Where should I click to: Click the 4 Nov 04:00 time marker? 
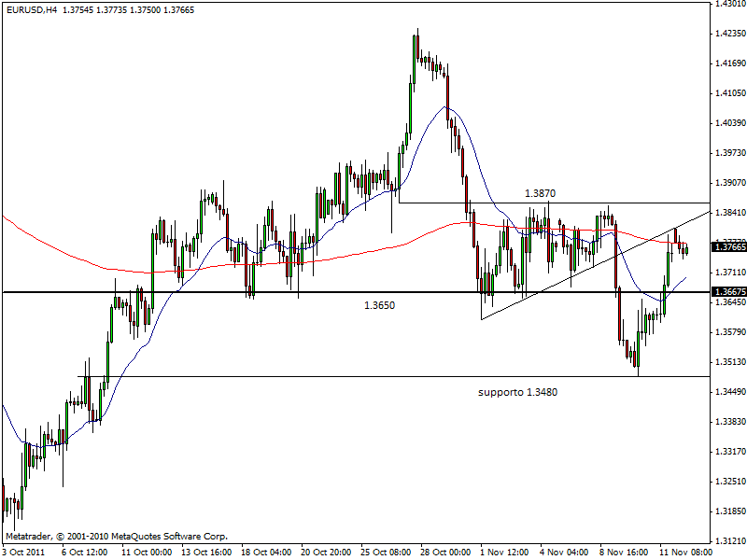tap(566, 553)
